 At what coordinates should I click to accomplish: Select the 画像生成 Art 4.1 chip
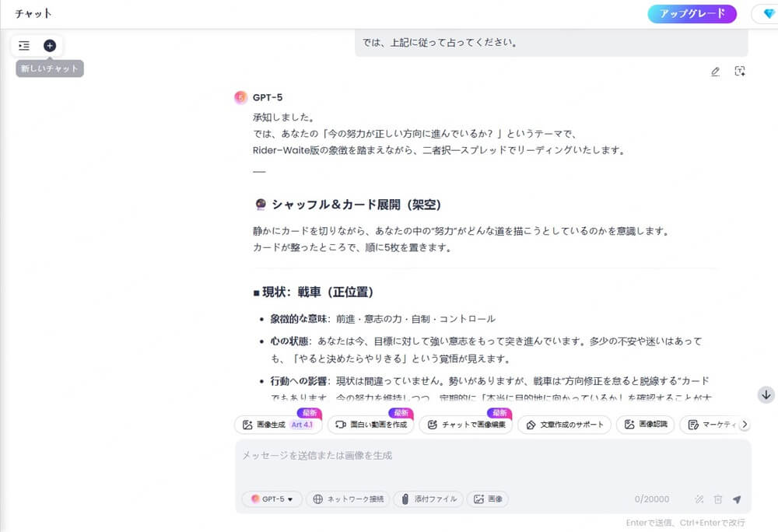[278, 425]
